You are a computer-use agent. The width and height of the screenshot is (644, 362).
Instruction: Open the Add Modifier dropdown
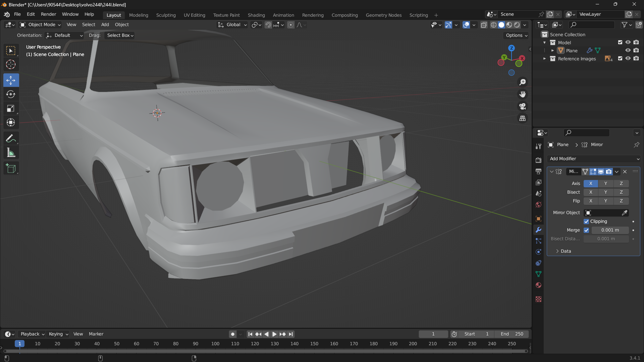tap(594, 159)
